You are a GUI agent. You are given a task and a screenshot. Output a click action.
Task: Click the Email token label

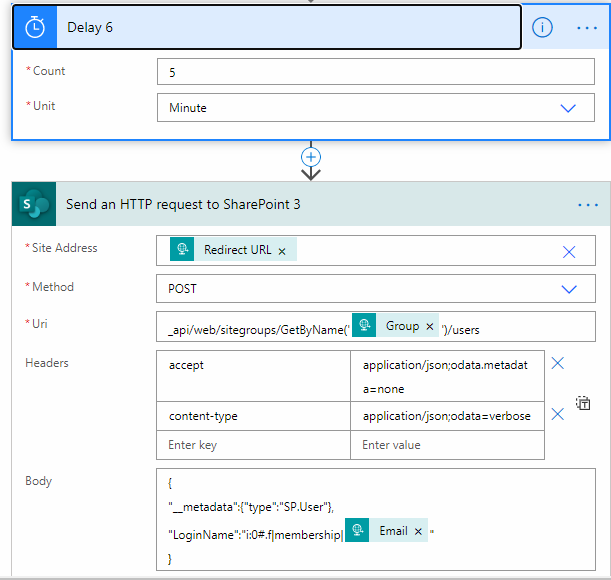[393, 531]
